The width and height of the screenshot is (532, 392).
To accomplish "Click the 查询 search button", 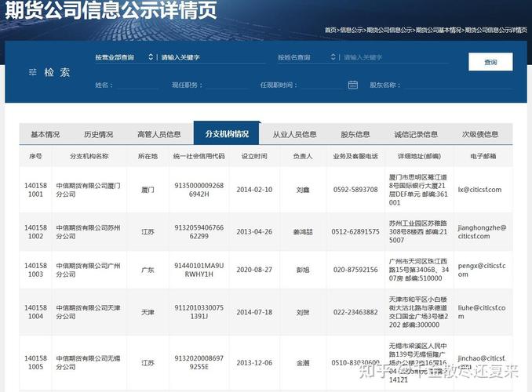I will click(x=490, y=62).
